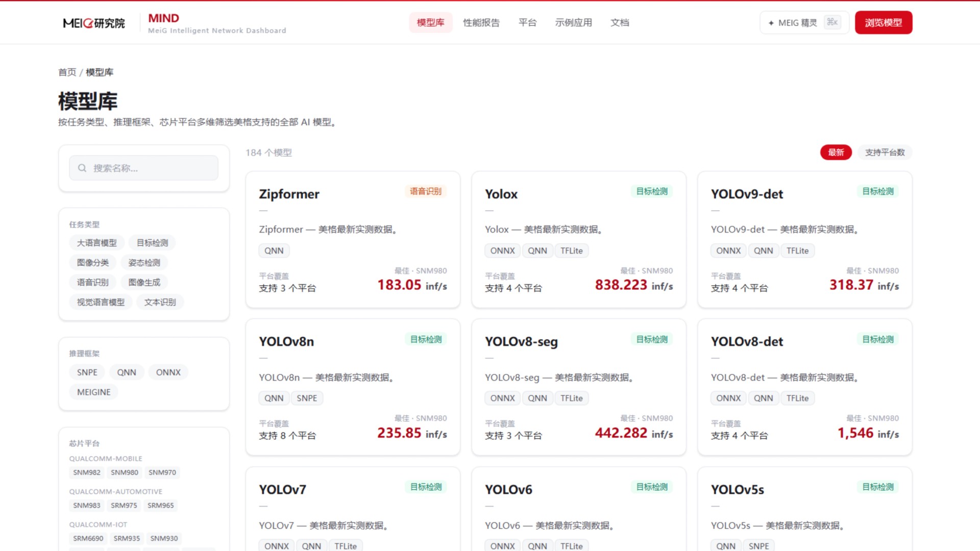Open the YOLOv5s model card title
This screenshot has height=551, width=980.
click(738, 489)
